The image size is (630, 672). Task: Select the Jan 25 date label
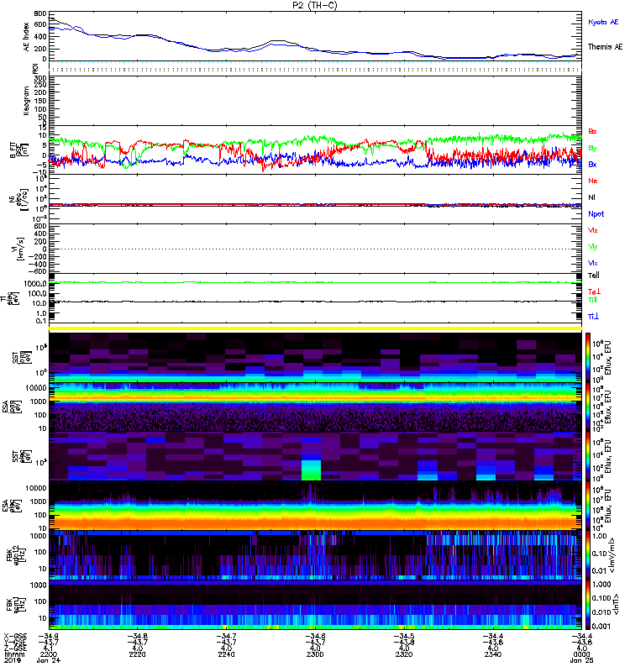[x=582, y=660]
